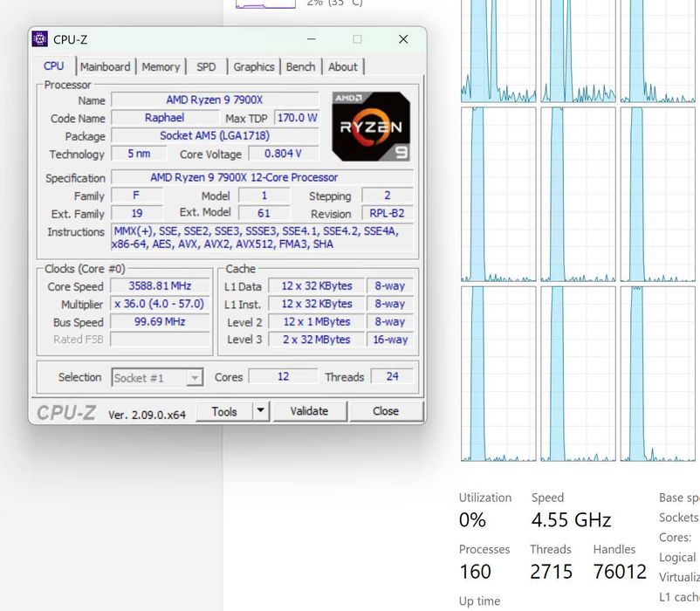
Task: Click the Level 3 value 2 x 32 MBytes
Action: tap(317, 340)
